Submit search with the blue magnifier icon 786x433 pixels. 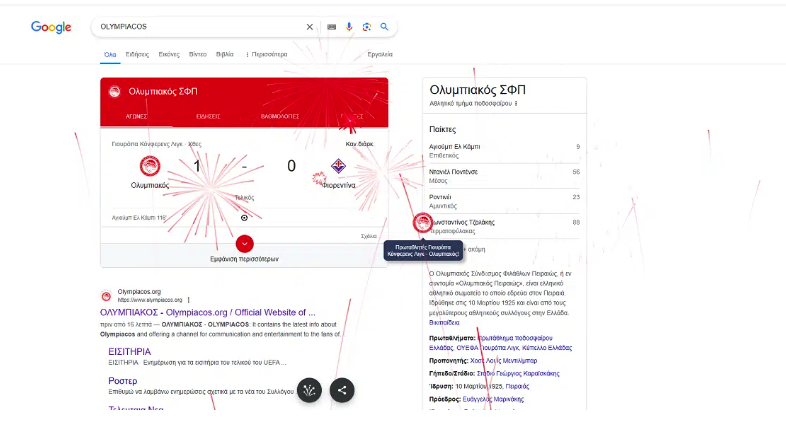click(384, 27)
